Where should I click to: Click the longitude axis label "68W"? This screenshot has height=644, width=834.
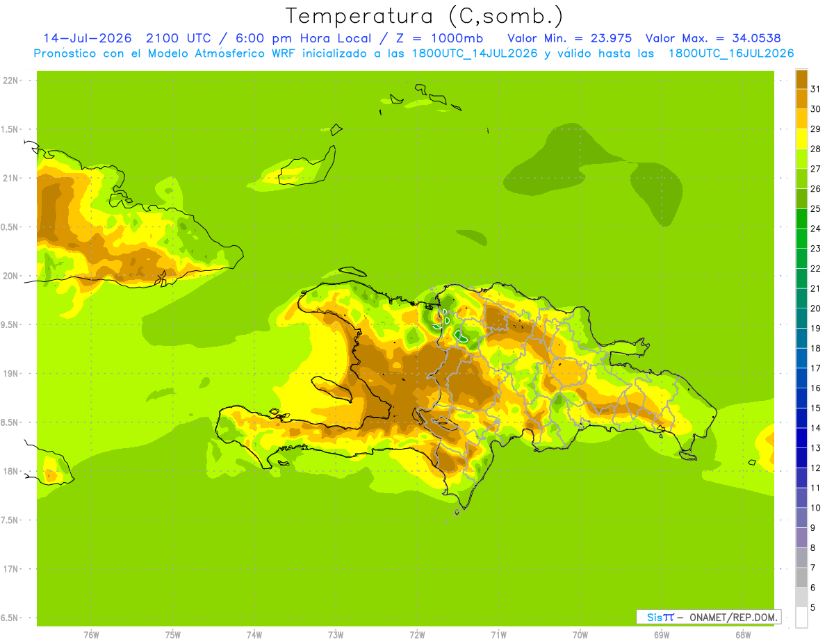[x=743, y=635]
